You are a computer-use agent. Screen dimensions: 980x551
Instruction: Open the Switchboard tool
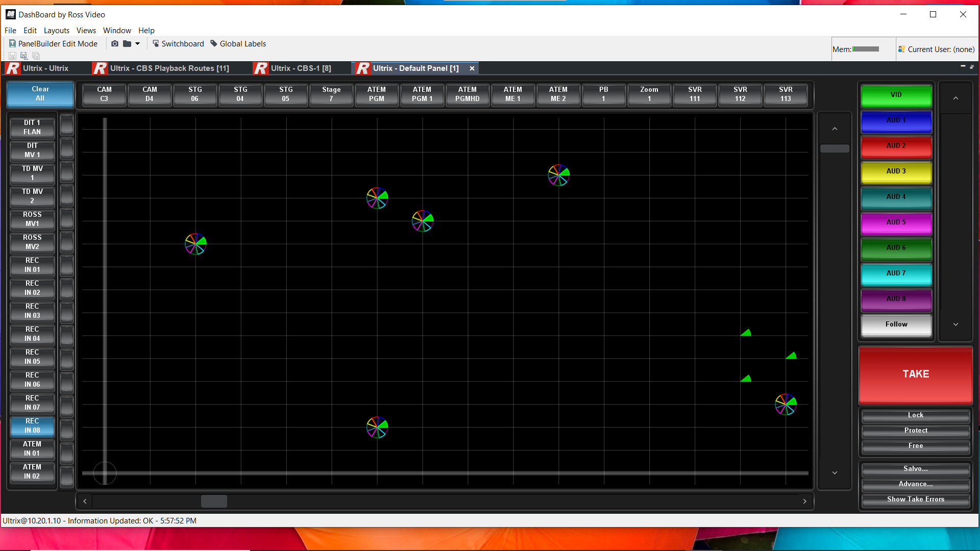click(x=178, y=44)
